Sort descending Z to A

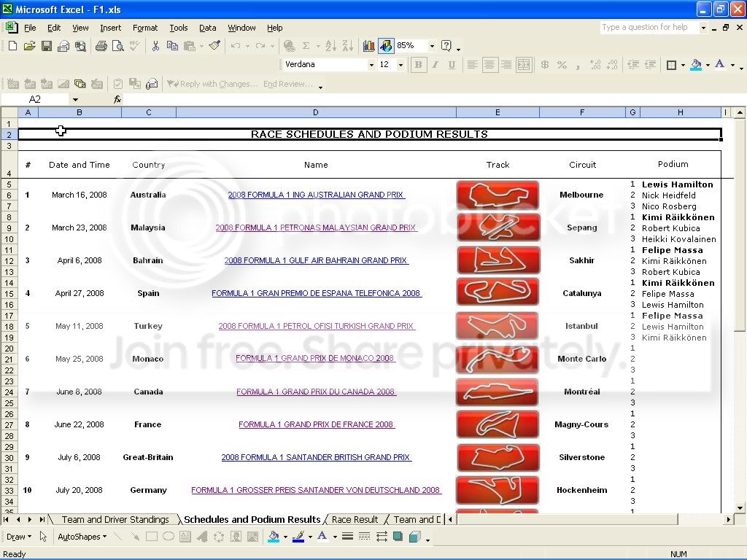coord(348,46)
